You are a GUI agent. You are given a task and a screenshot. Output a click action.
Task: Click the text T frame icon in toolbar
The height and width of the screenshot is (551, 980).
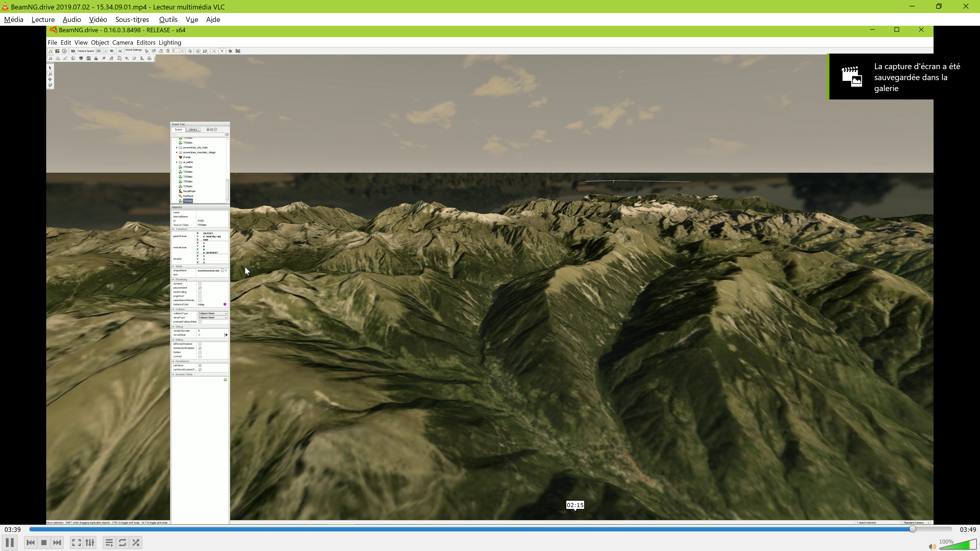coord(222,51)
